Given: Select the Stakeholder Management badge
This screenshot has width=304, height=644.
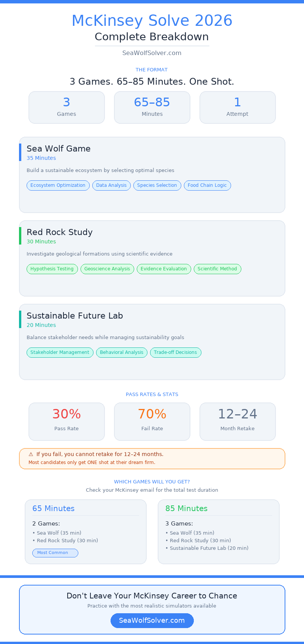Looking at the screenshot, I should click(x=60, y=352).
